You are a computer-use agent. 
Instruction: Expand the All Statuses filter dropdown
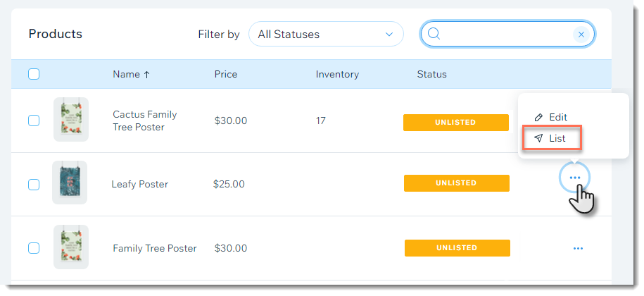pyautogui.click(x=326, y=34)
